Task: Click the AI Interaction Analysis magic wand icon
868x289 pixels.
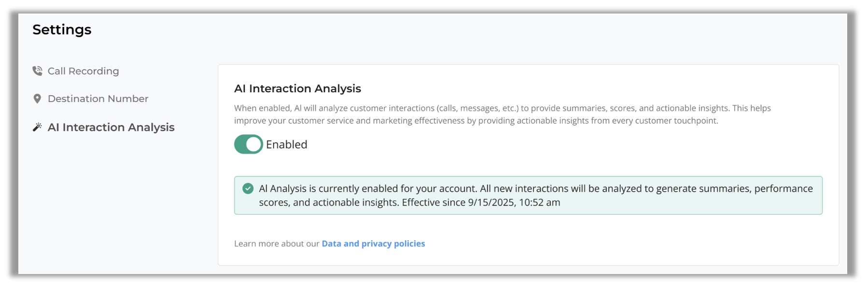Action: [x=37, y=127]
